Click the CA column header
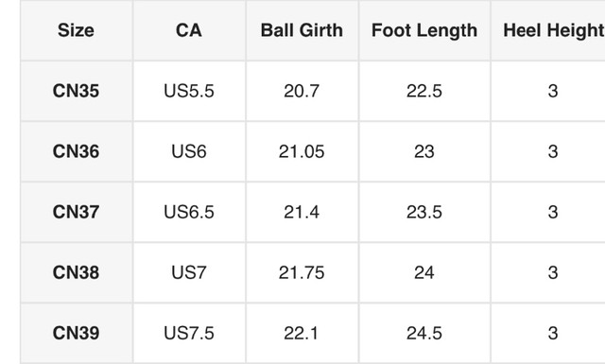Screen dimensions: 605x364 (x=189, y=30)
